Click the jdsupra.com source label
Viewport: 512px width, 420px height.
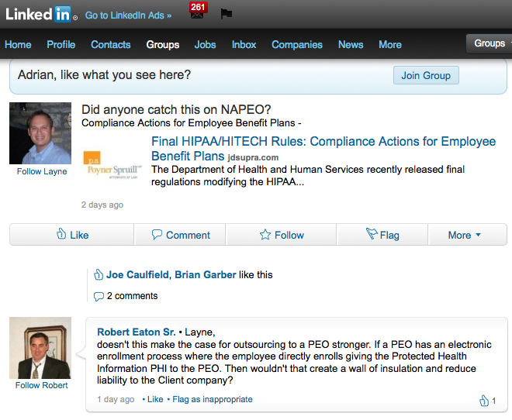click(x=253, y=157)
